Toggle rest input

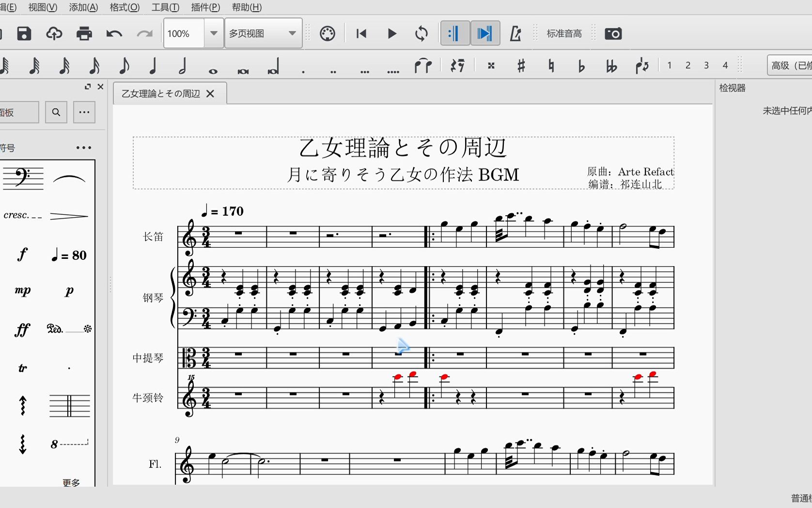click(458, 65)
